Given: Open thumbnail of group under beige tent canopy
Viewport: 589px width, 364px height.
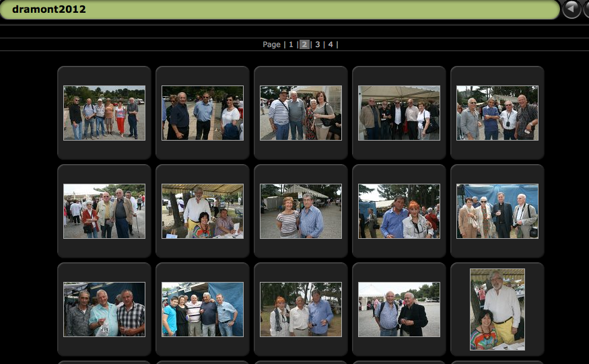Looking at the screenshot, I should pyautogui.click(x=399, y=112).
